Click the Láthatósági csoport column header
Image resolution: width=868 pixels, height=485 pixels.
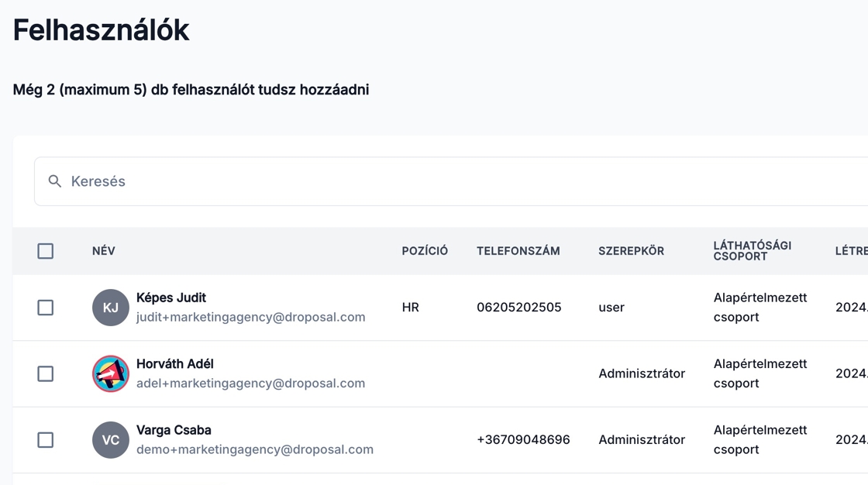(752, 251)
